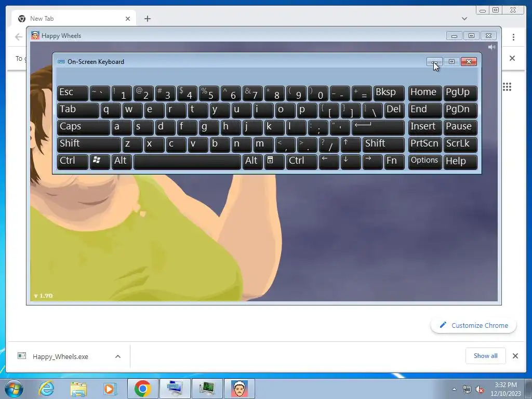Open Chrome's tab search dropdown arrow
The height and width of the screenshot is (399, 532).
(x=464, y=19)
